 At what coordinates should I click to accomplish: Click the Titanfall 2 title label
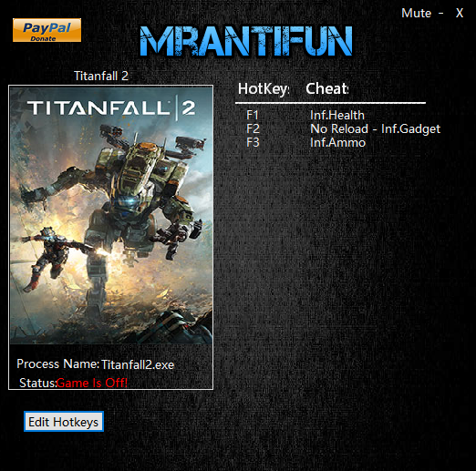click(101, 76)
